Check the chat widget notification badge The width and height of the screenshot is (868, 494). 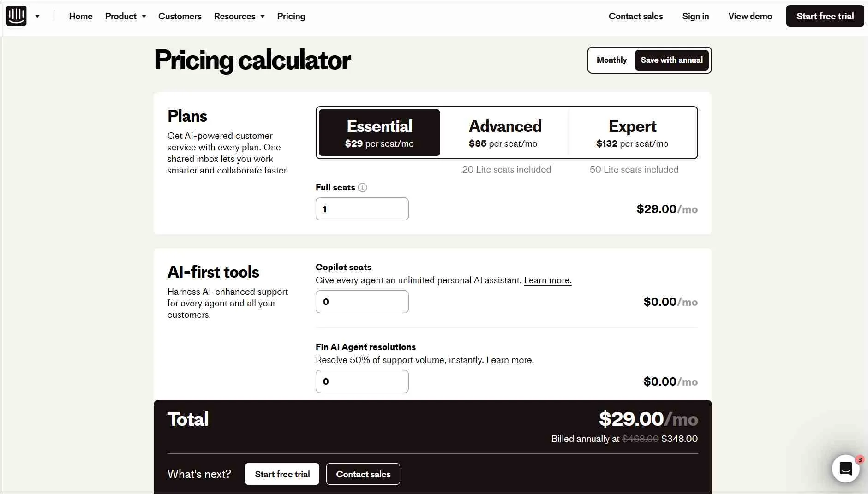859,459
